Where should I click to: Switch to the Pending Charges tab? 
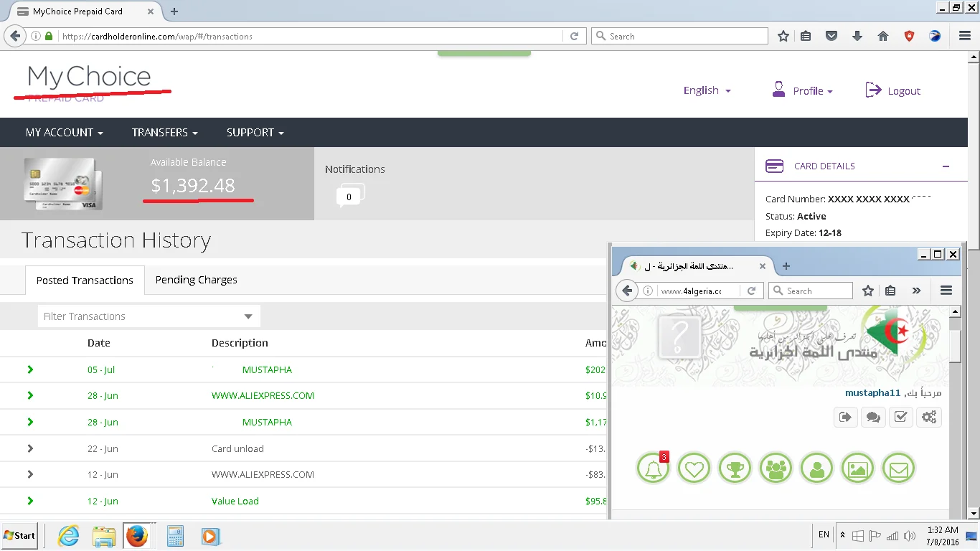point(196,280)
